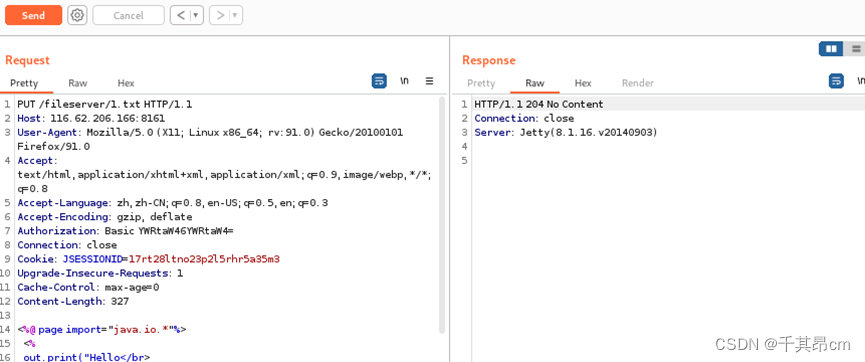
Task: Open Request panel hamburger menu
Action: pos(430,81)
